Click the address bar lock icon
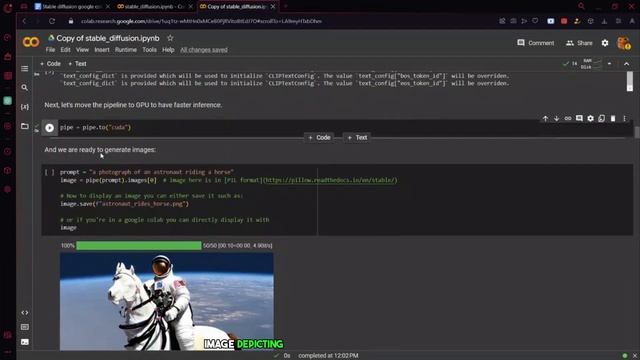 (71, 21)
